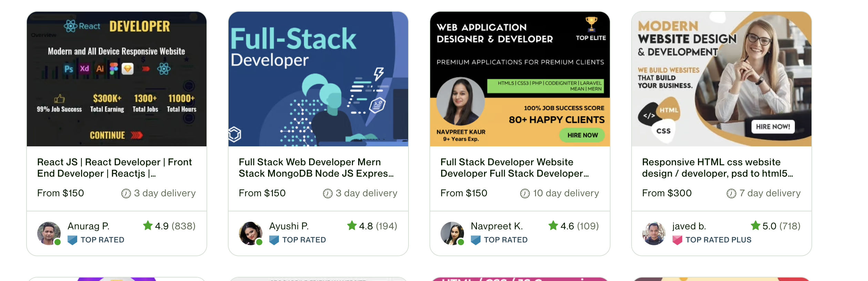Click 'From $300' price text

coord(667,193)
